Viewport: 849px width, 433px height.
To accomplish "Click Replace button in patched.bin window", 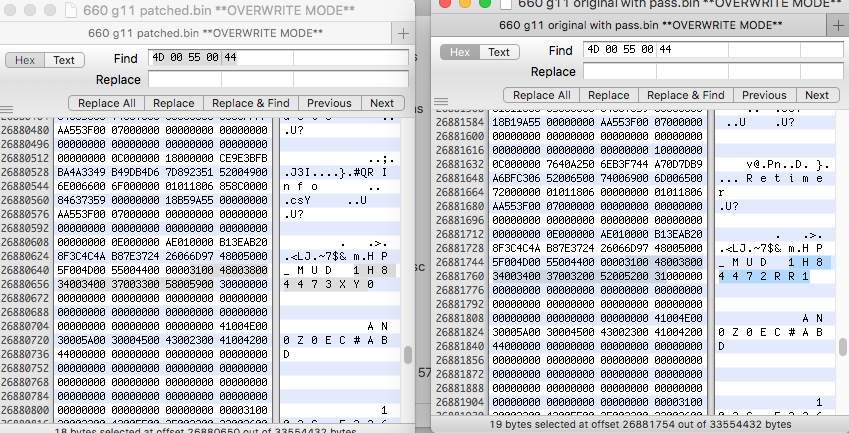I will (173, 103).
